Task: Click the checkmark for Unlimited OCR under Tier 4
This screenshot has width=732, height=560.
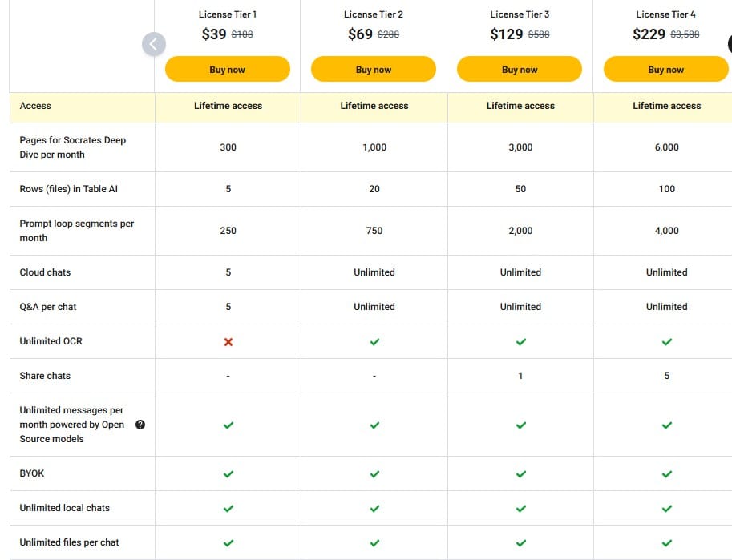Action: 666,341
